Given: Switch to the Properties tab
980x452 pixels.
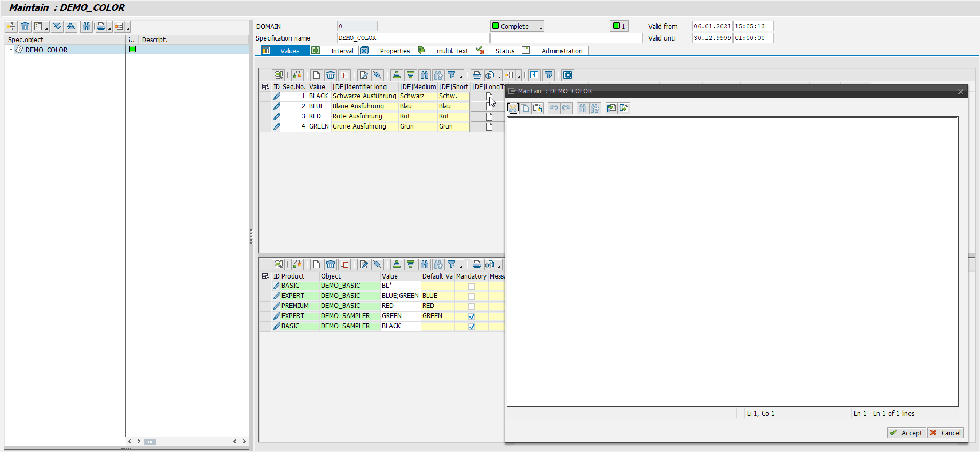Looking at the screenshot, I should point(395,51).
